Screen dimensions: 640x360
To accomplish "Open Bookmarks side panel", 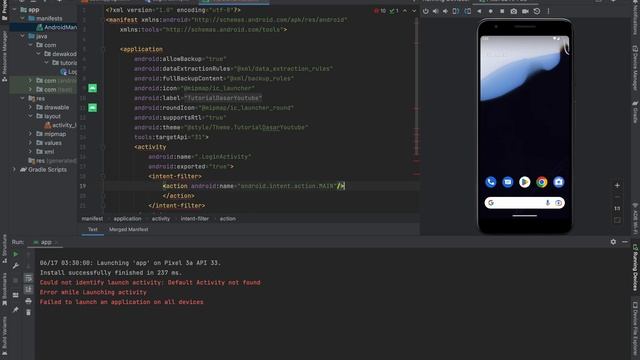I will coord(4,289).
